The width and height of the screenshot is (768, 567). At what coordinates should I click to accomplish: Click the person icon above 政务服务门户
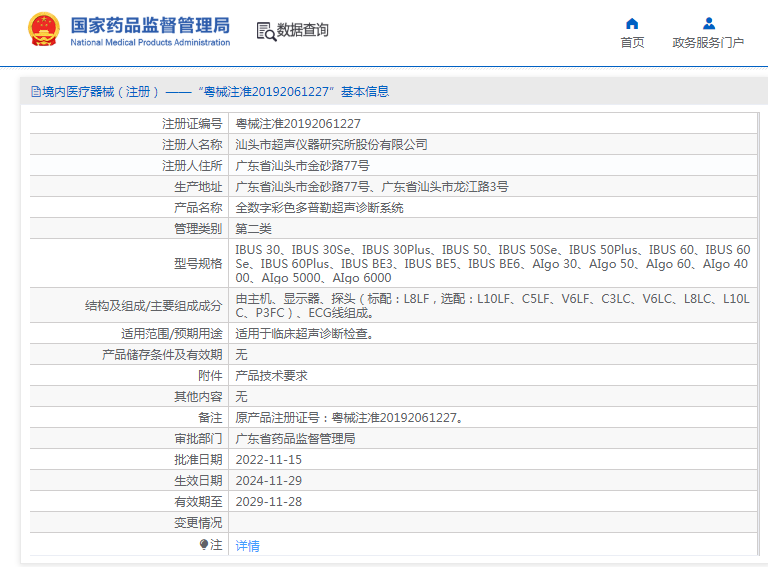708,23
